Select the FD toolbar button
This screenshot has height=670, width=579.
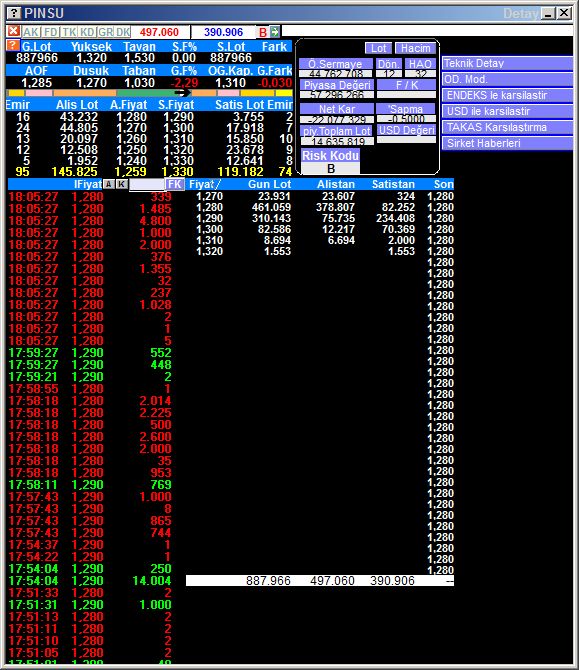click(50, 32)
